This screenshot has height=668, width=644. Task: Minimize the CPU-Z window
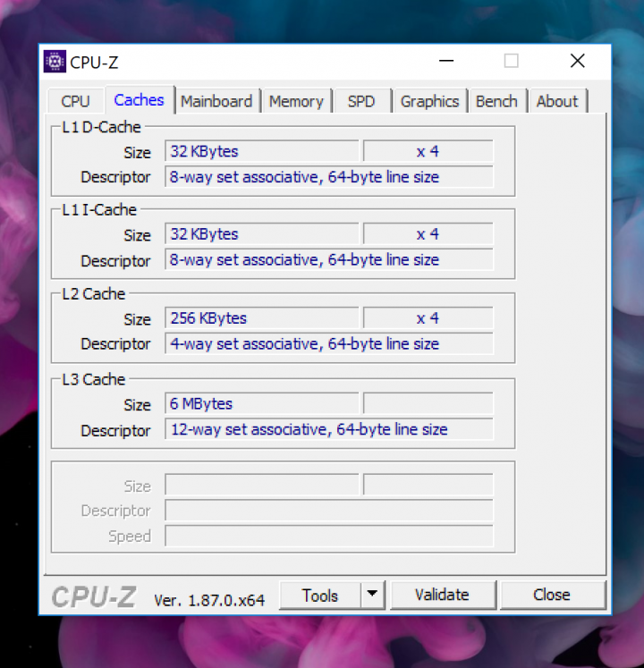pyautogui.click(x=446, y=61)
